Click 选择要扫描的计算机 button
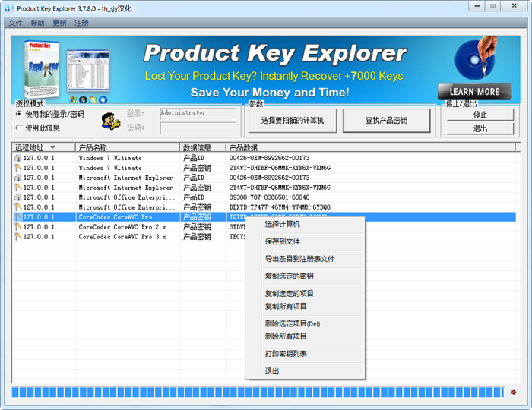 [293, 120]
